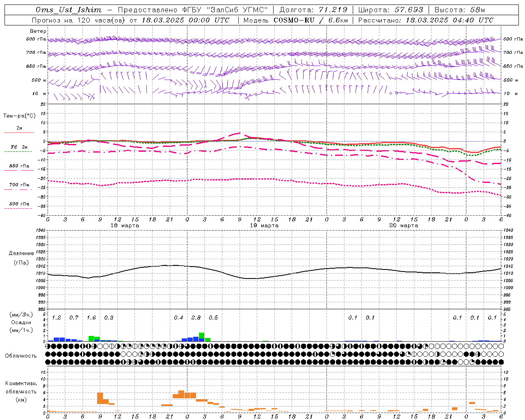Click the 3-hour precipitation total 1.2
The image size is (525, 420).
click(x=56, y=318)
